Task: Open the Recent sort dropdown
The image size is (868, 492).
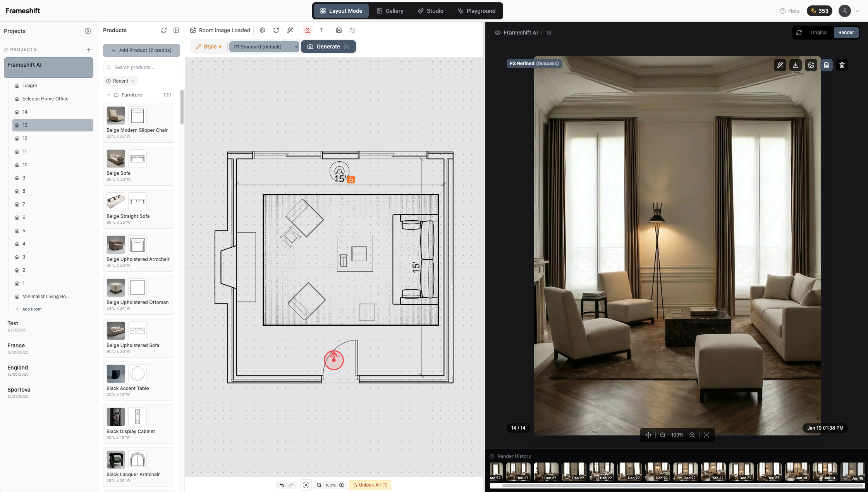Action: [x=120, y=81]
